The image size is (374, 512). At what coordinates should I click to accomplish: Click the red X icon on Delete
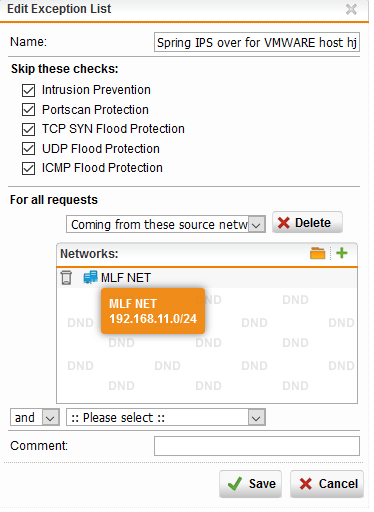point(283,223)
